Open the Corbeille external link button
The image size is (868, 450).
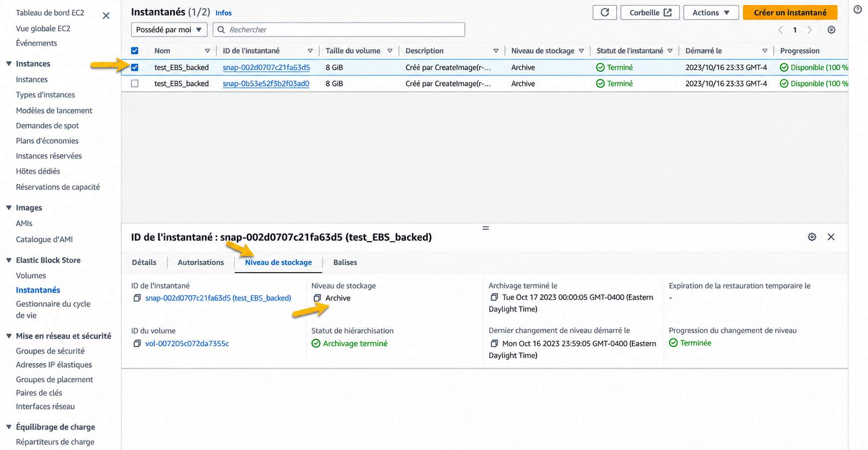[x=650, y=12]
